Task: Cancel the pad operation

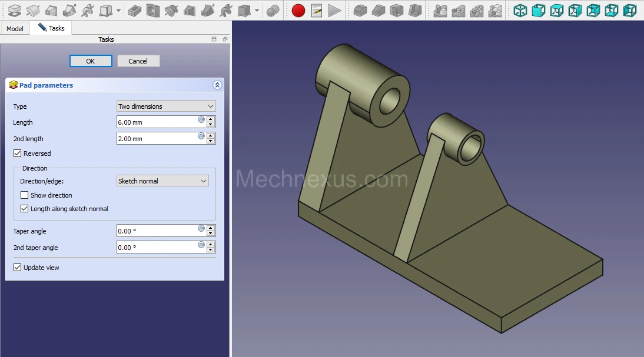Action: pos(138,61)
